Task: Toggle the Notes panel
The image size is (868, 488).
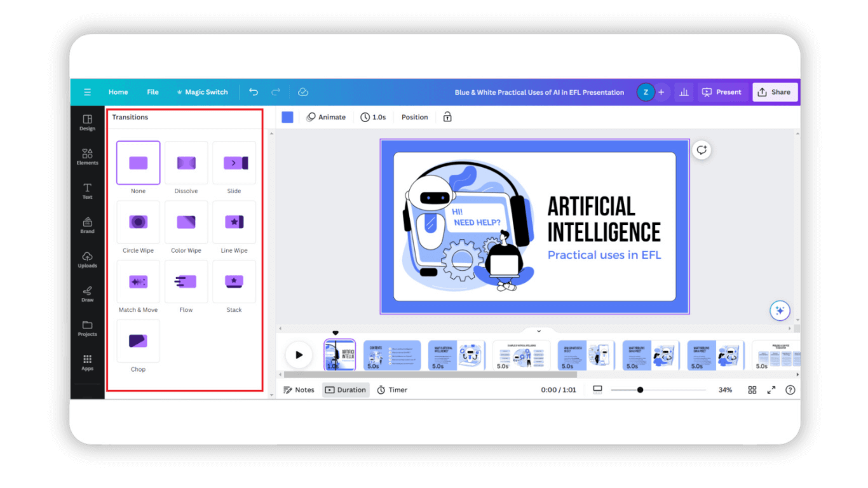Action: point(299,390)
